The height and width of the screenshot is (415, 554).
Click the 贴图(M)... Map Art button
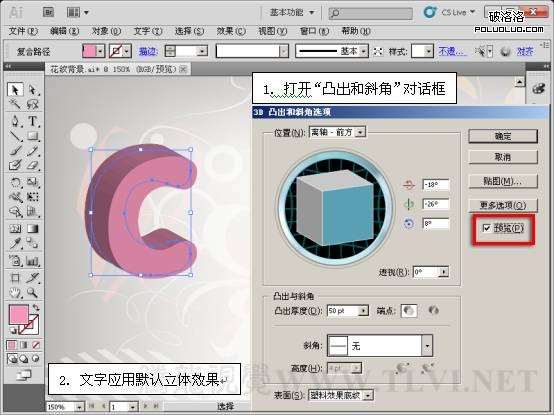click(503, 181)
